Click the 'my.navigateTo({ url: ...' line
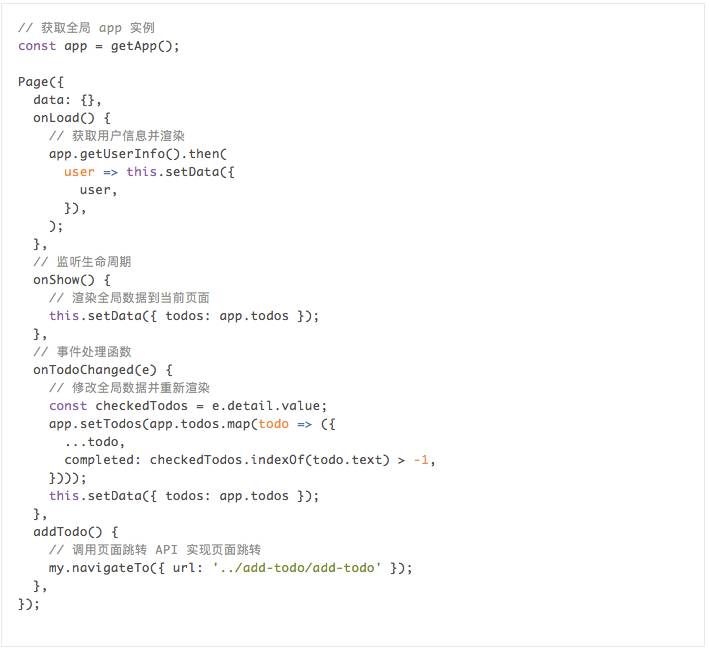Image resolution: width=709 pixels, height=649 pixels. click(x=231, y=568)
